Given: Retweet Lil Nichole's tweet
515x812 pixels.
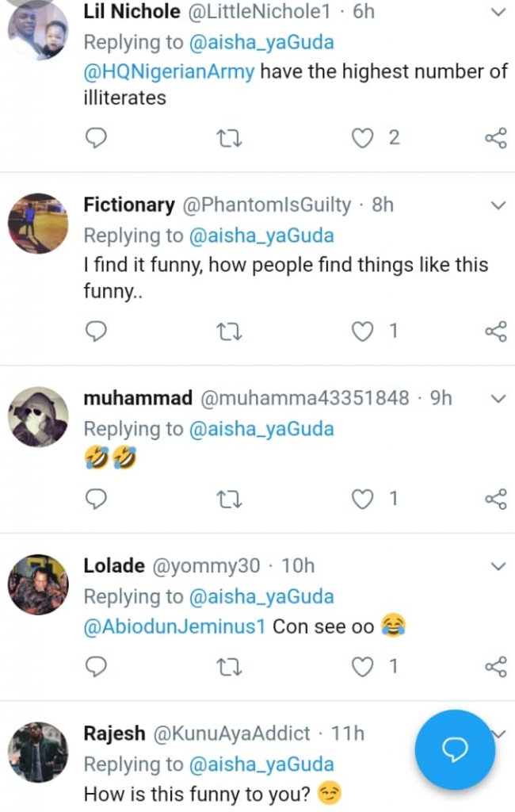Looking at the screenshot, I should [x=229, y=140].
